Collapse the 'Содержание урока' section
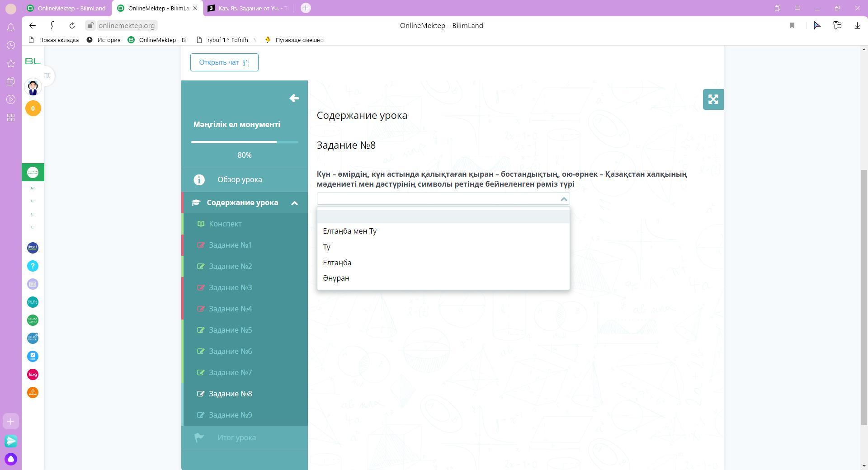This screenshot has width=868, height=470. coord(294,203)
